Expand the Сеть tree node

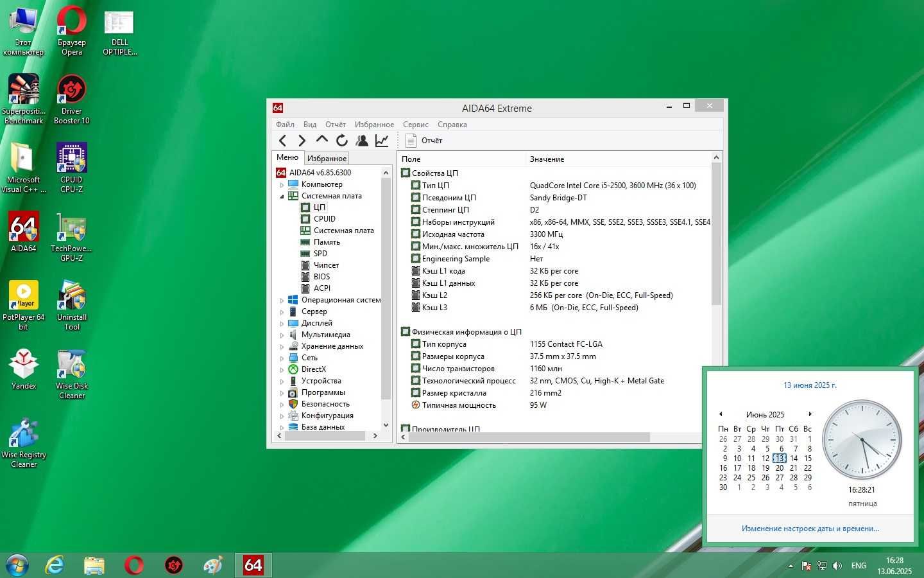pyautogui.click(x=282, y=358)
